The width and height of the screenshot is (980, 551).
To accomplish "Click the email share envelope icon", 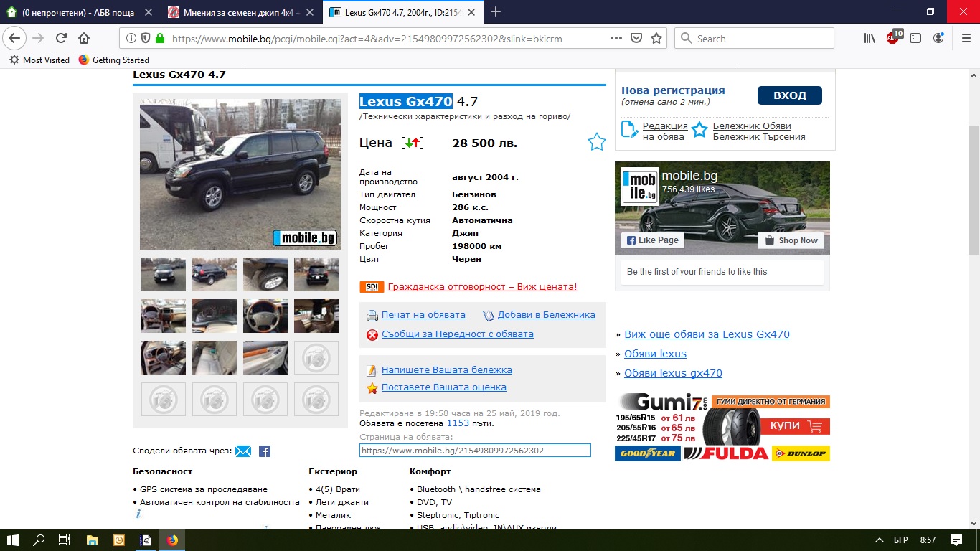I will click(243, 451).
